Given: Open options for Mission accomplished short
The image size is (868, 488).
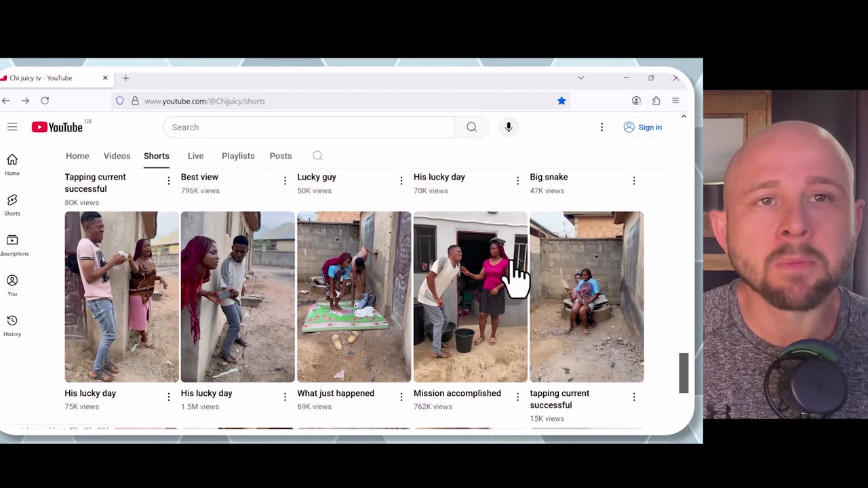Looking at the screenshot, I should pyautogui.click(x=517, y=396).
